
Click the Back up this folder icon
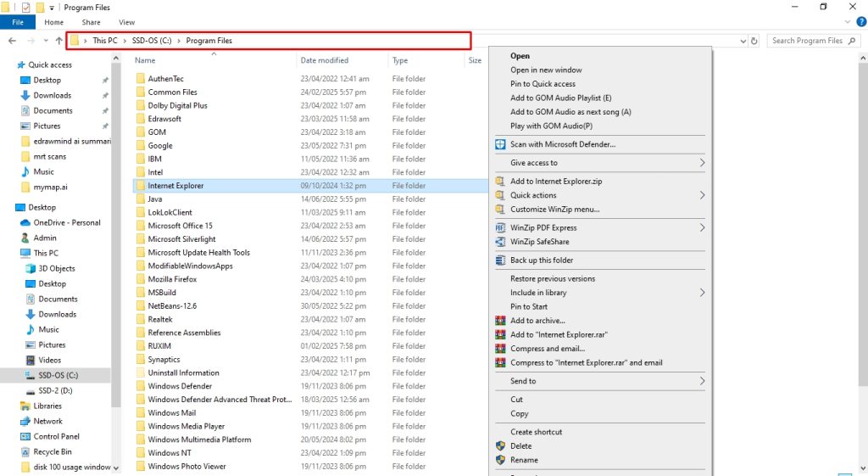500,260
